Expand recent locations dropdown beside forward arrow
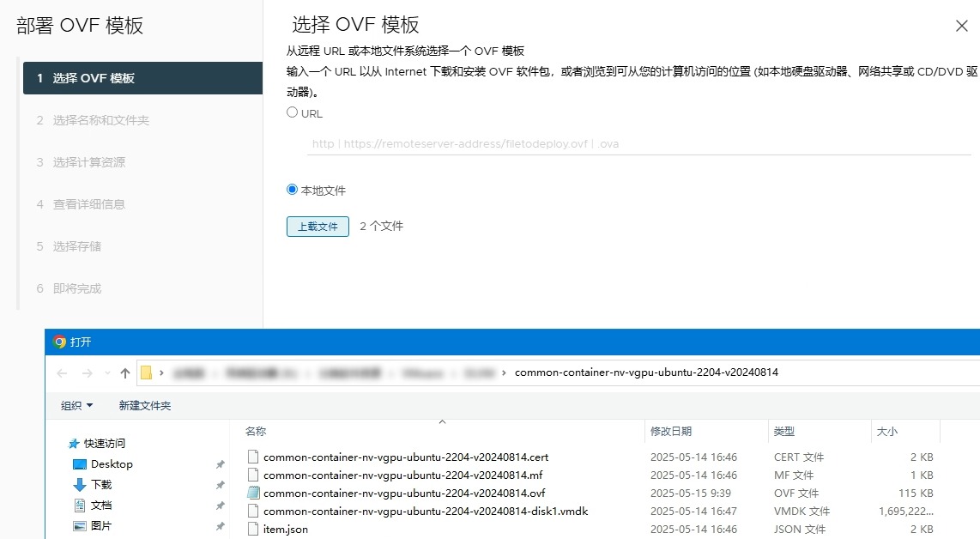The image size is (980, 539). 107,373
